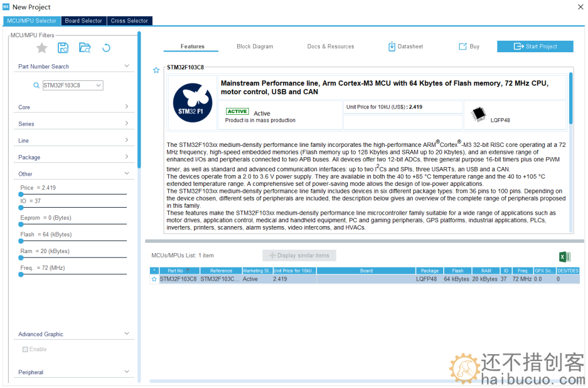Click the ACTIVE status badge
588x388 pixels.
[x=237, y=111]
